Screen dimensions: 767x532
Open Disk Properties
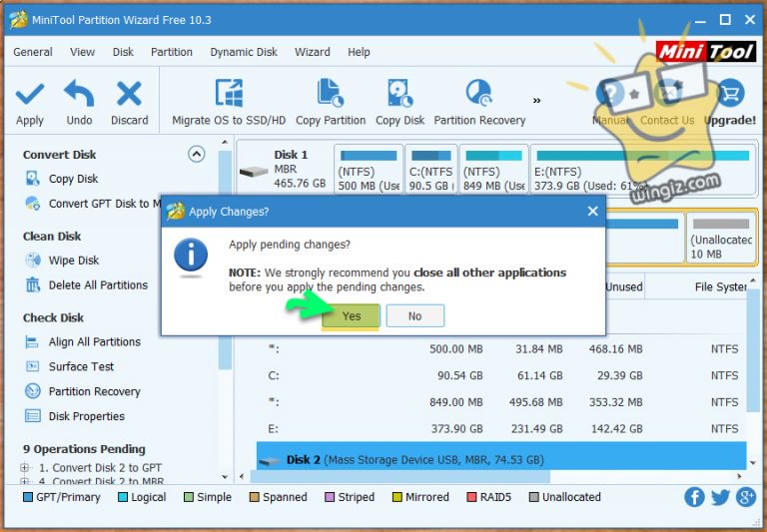click(86, 416)
